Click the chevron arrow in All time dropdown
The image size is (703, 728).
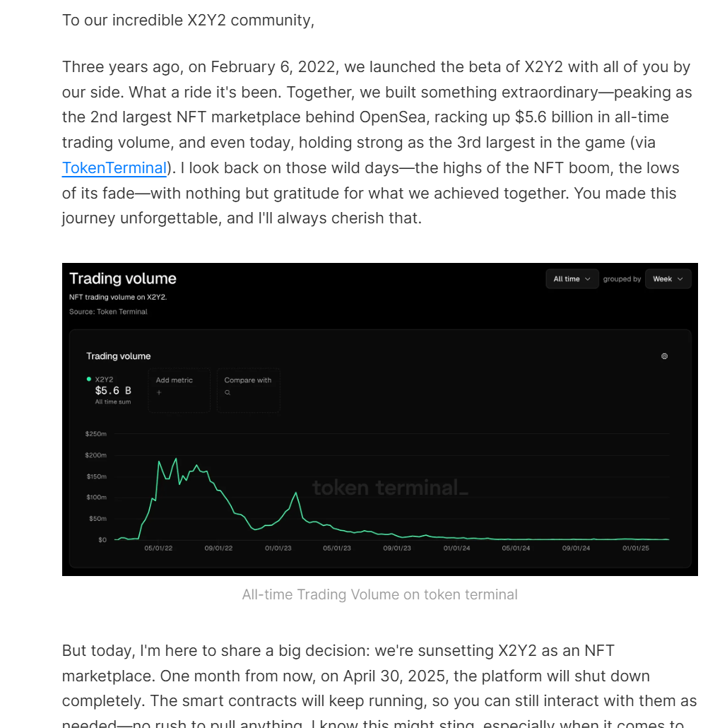point(588,279)
